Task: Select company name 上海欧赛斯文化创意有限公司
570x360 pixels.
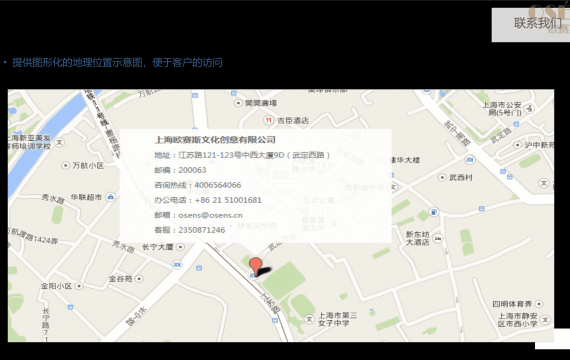Action: [x=215, y=140]
